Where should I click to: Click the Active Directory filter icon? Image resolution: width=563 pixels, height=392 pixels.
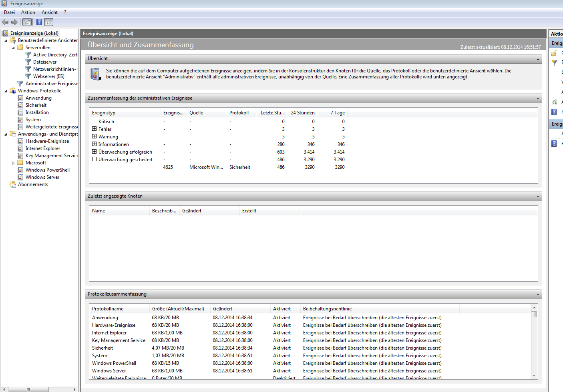[x=28, y=55]
